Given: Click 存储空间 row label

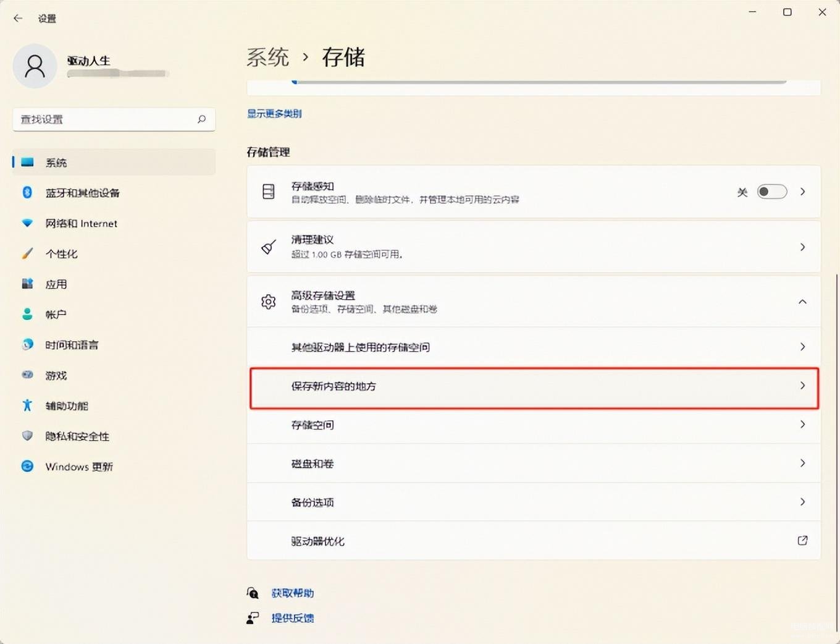Looking at the screenshot, I should click(313, 425).
